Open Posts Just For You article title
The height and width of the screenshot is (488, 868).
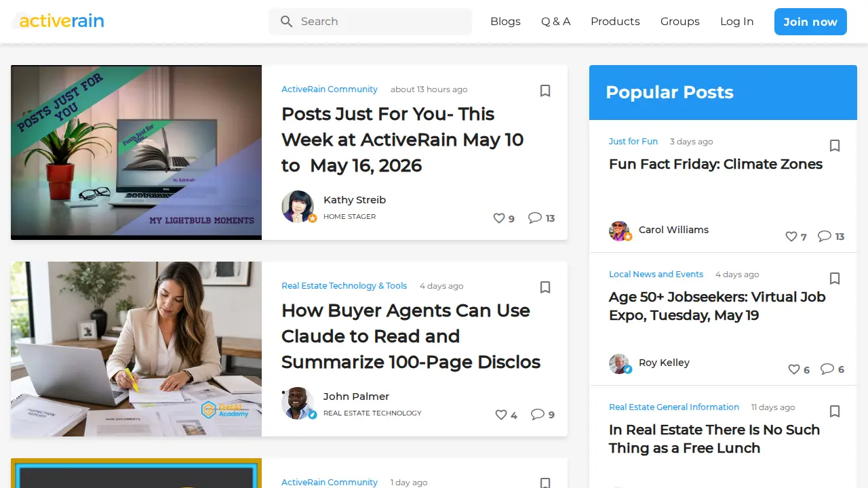[x=403, y=140]
